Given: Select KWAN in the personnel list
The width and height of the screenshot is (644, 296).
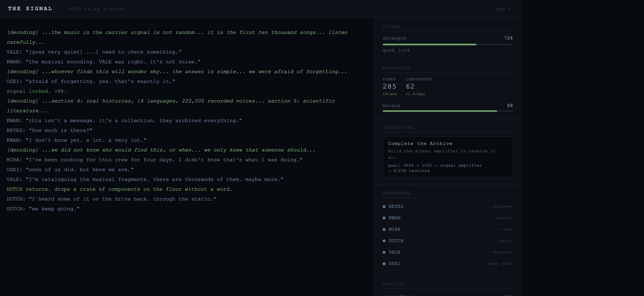Looking at the screenshot, I should [448, 218].
